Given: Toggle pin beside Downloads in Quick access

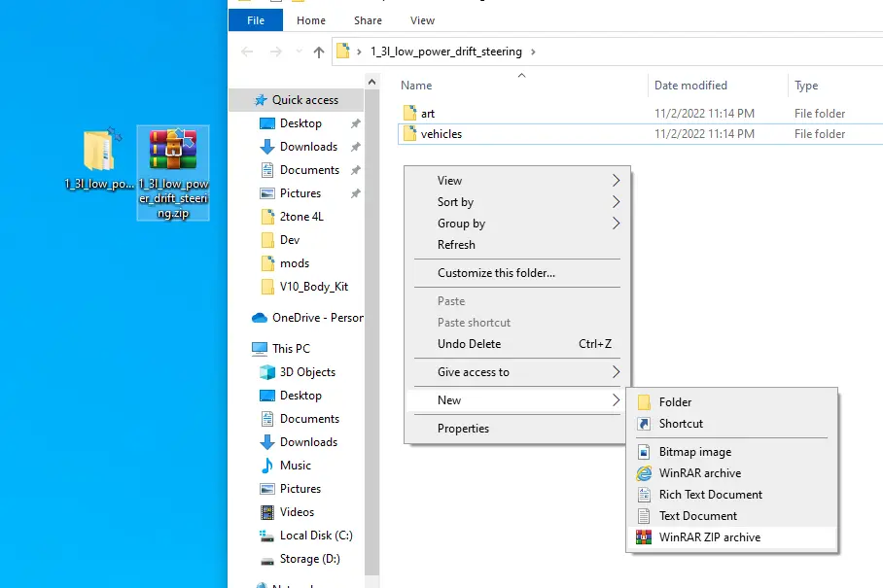Looking at the screenshot, I should click(355, 147).
